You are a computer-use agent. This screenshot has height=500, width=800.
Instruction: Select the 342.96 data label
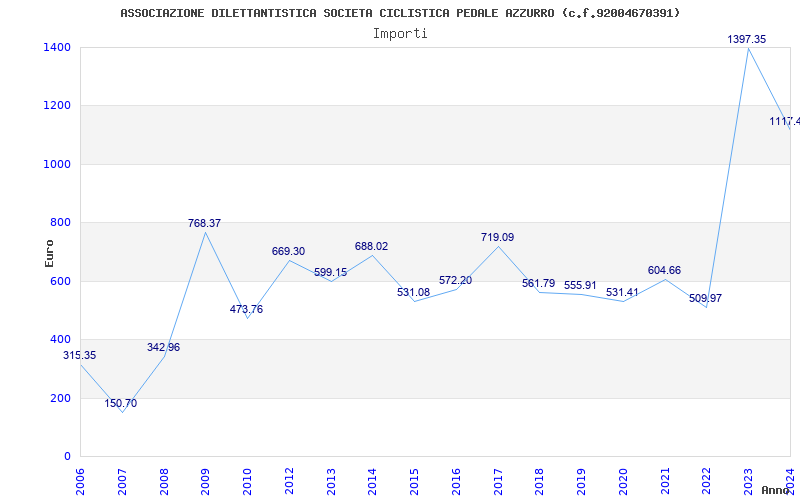(163, 347)
